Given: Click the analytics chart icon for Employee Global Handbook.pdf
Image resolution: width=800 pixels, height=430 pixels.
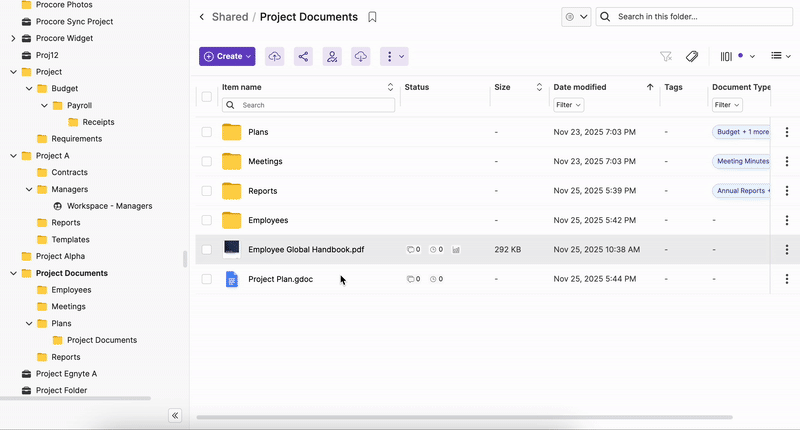Looking at the screenshot, I should point(456,250).
